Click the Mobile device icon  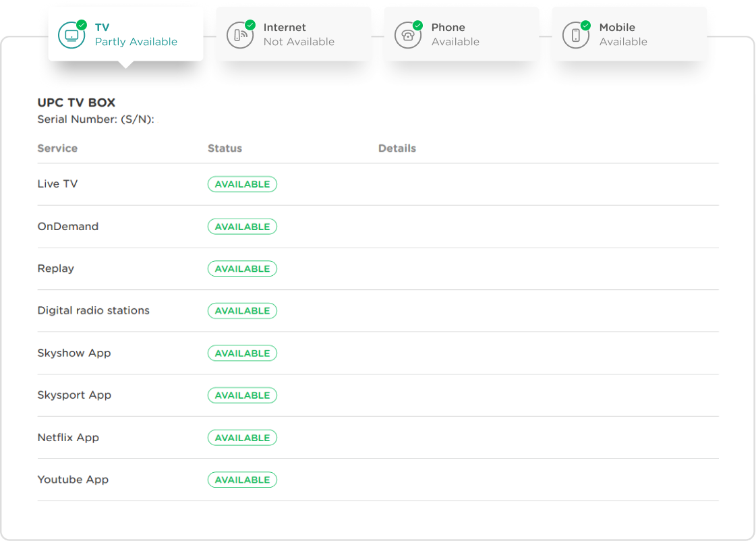pos(575,35)
